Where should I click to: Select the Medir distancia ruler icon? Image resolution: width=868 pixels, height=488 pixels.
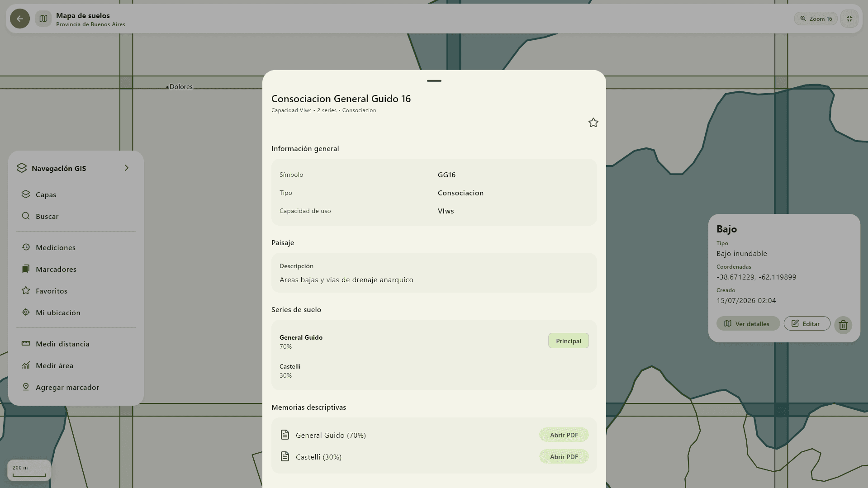tap(26, 343)
